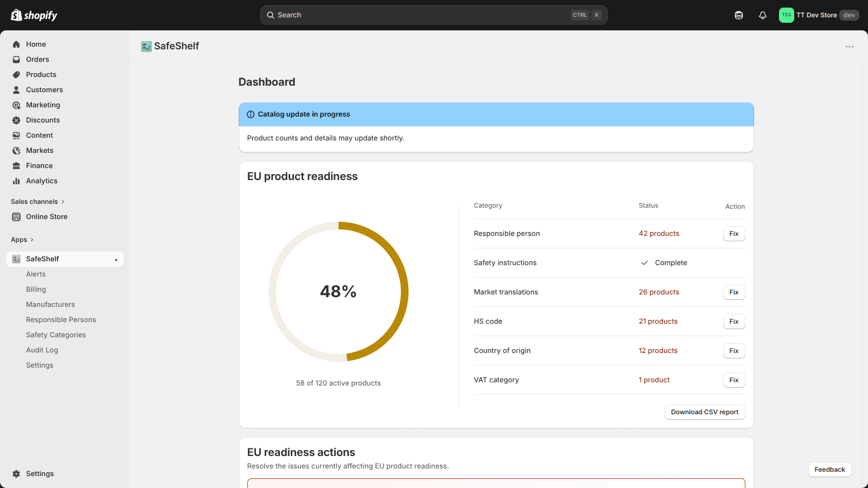
Task: Click the Online Store icon
Action: click(16, 217)
